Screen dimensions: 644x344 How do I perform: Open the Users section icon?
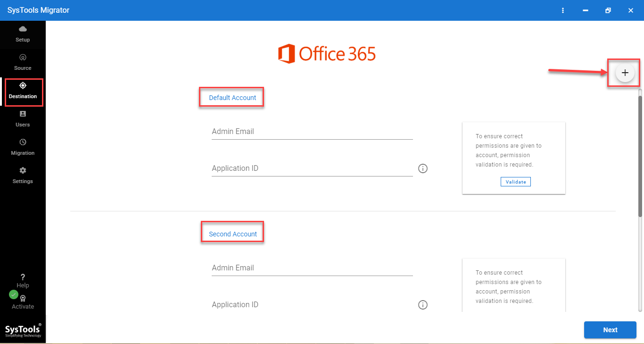tap(23, 114)
